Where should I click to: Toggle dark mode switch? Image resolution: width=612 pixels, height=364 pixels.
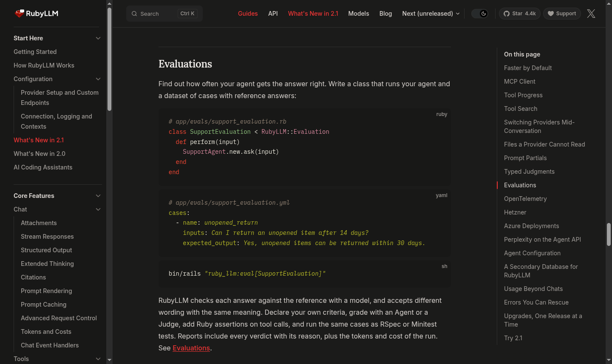point(480,14)
